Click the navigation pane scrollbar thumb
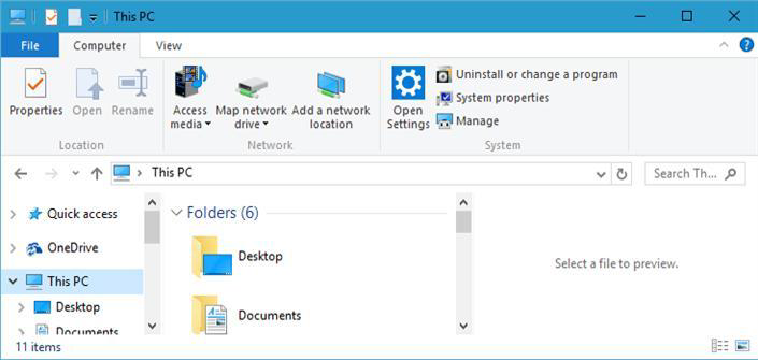Viewport: 758px width, 360px height. click(x=152, y=227)
